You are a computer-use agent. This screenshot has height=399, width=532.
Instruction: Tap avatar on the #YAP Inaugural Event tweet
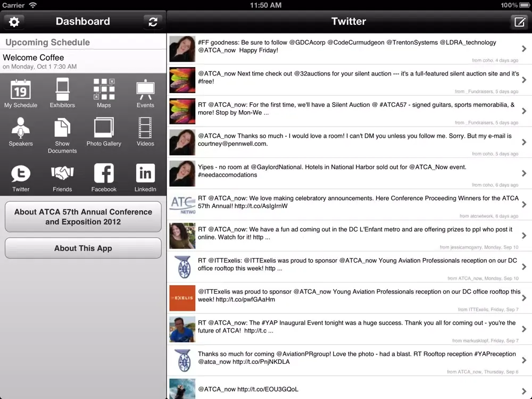coord(182,329)
